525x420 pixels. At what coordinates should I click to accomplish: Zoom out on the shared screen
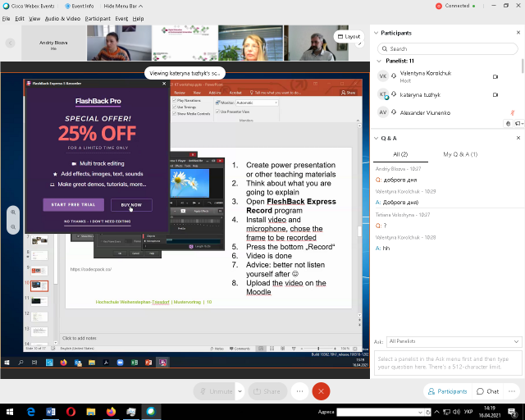pyautogui.click(x=13, y=227)
